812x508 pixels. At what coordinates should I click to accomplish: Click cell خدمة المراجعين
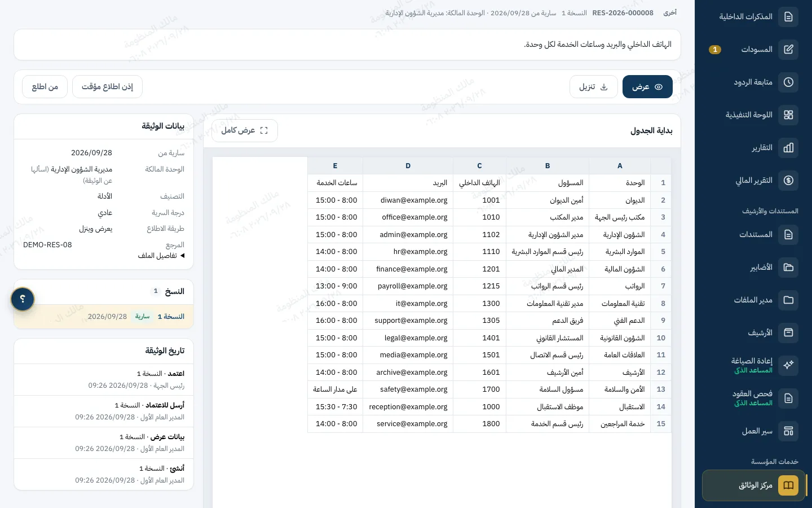click(x=620, y=424)
